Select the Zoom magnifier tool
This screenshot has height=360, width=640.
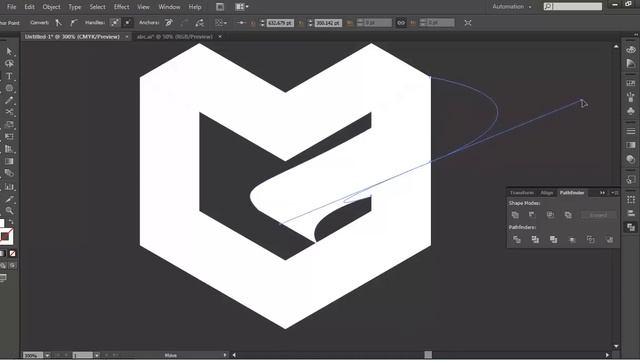click(9, 211)
